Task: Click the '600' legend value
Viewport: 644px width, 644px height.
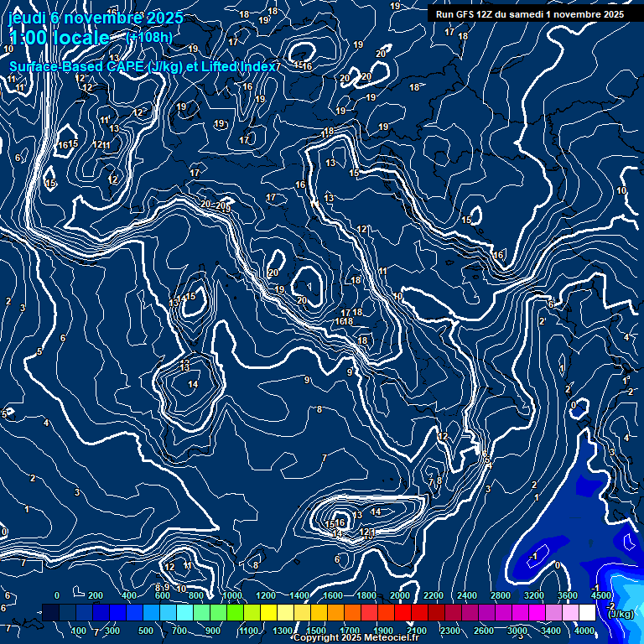Action: 163,595
